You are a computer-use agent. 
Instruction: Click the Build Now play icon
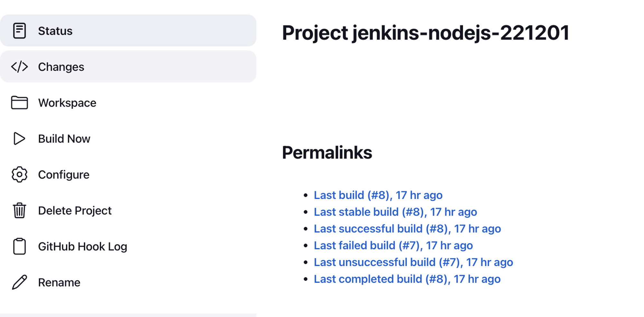(19, 139)
